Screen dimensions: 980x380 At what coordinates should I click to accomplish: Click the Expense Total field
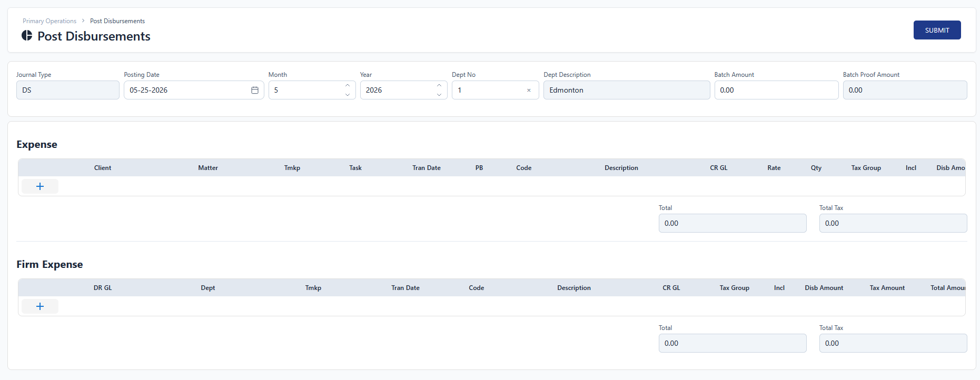[732, 223]
